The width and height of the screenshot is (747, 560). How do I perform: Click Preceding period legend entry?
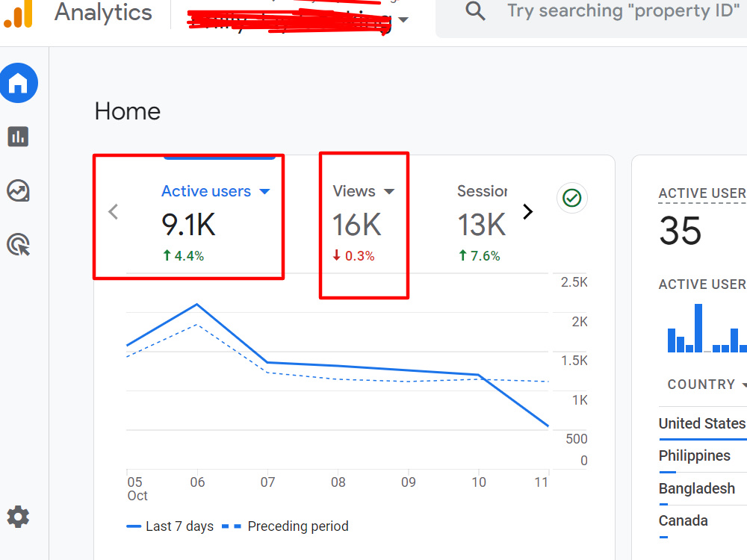click(x=285, y=526)
